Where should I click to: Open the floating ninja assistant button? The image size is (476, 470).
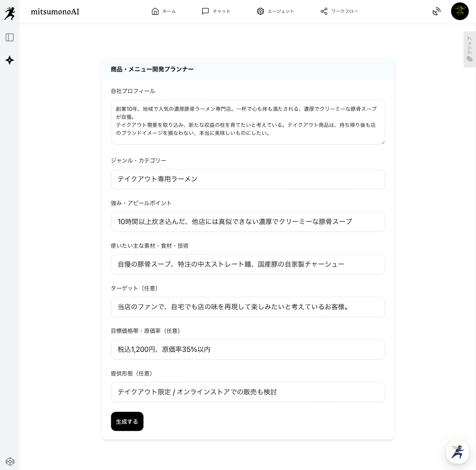[457, 452]
